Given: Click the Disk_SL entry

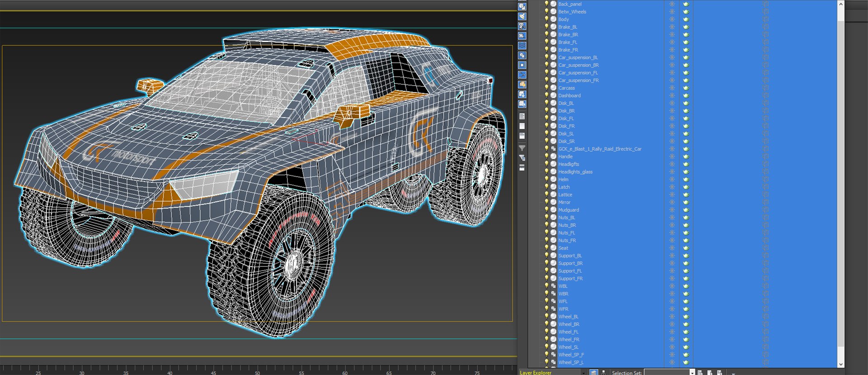Looking at the screenshot, I should (x=566, y=134).
